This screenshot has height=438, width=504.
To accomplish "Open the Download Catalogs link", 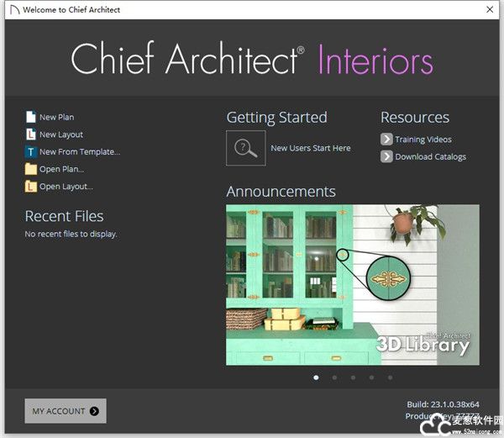I will coord(430,156).
